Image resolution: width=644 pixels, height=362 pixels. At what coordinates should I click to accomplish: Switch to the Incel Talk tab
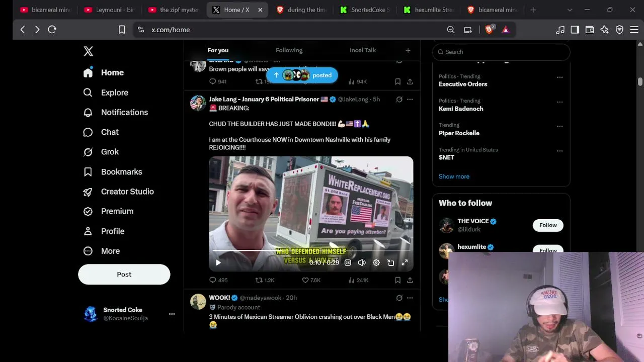(363, 50)
